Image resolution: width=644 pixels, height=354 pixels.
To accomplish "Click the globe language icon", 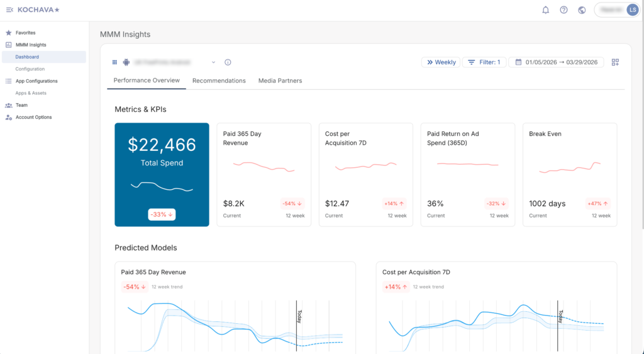I will [582, 9].
